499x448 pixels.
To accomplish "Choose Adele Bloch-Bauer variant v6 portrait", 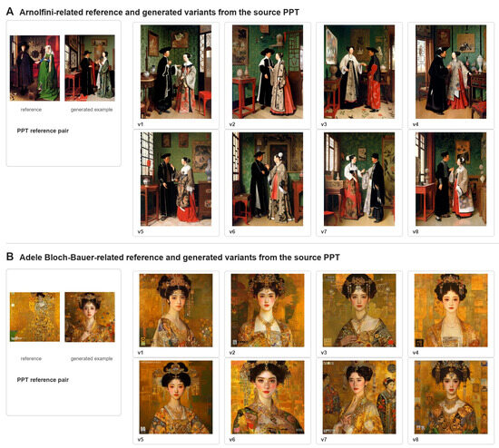I will point(268,397).
